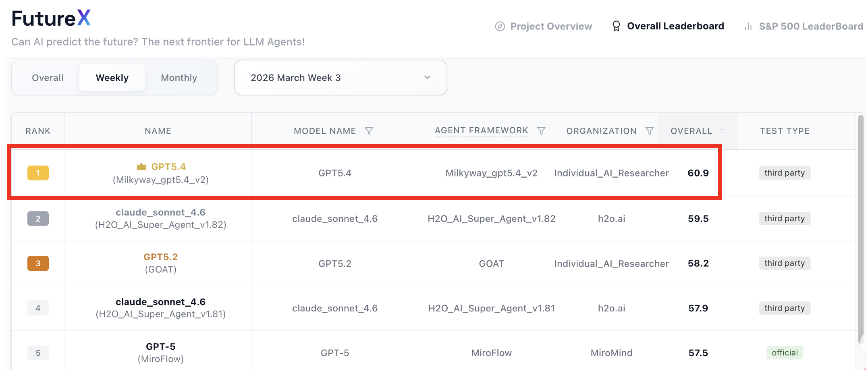Click the Model Name filter funnel icon
This screenshot has height=373, width=868.
(x=369, y=131)
